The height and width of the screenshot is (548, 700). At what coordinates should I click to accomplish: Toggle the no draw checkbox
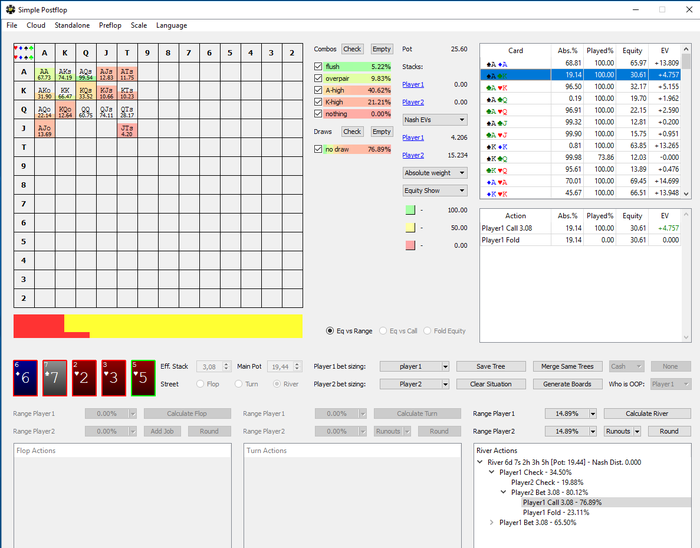tap(318, 149)
